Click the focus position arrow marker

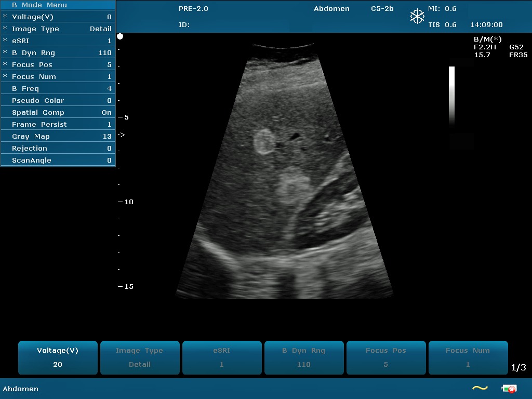[122, 135]
